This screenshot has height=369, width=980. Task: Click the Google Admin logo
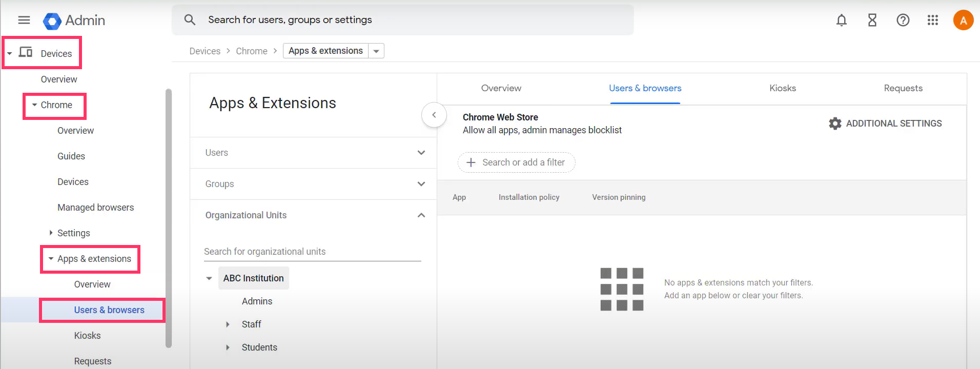pyautogui.click(x=74, y=20)
